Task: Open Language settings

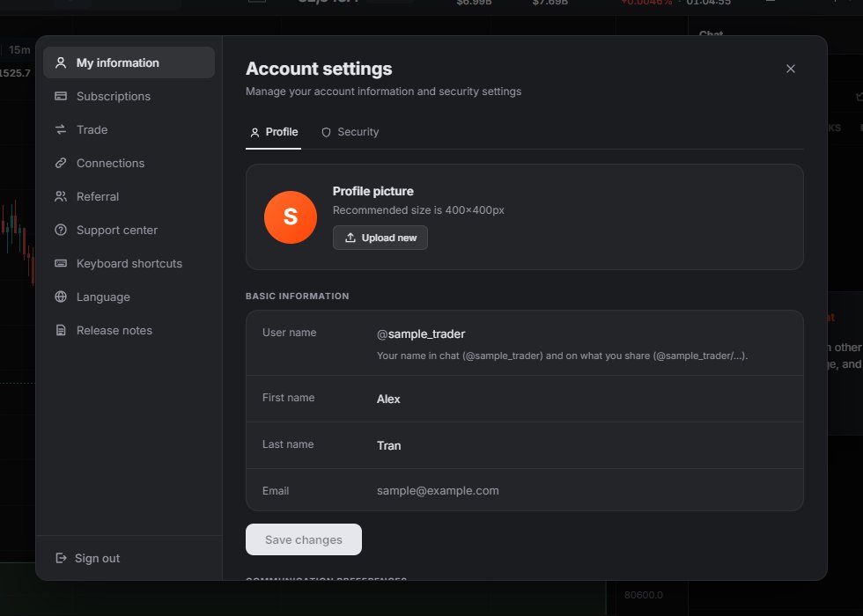Action: tap(129, 297)
